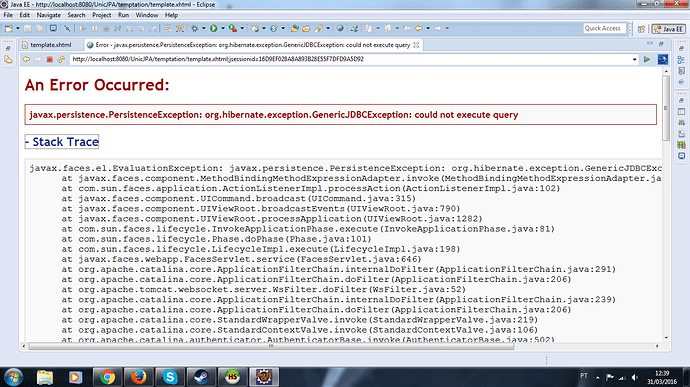The height and width of the screenshot is (387, 690).
Task: Click the browser Back arrow icon
Action: pos(26,59)
